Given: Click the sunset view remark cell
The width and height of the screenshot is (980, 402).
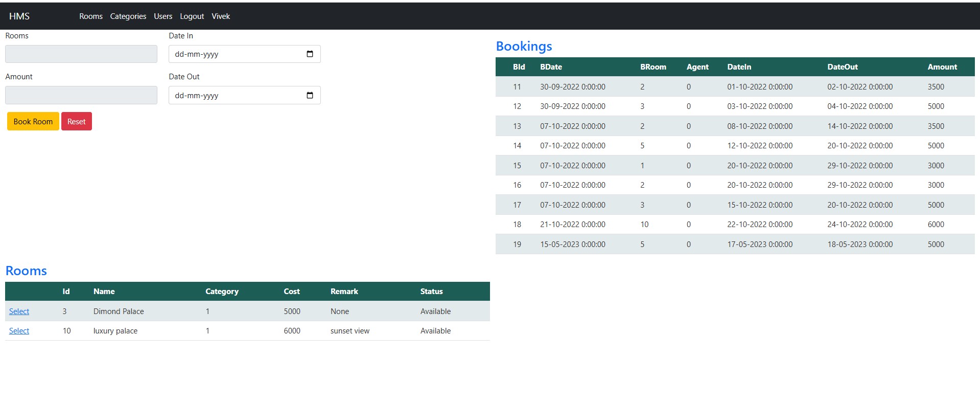Looking at the screenshot, I should point(350,331).
